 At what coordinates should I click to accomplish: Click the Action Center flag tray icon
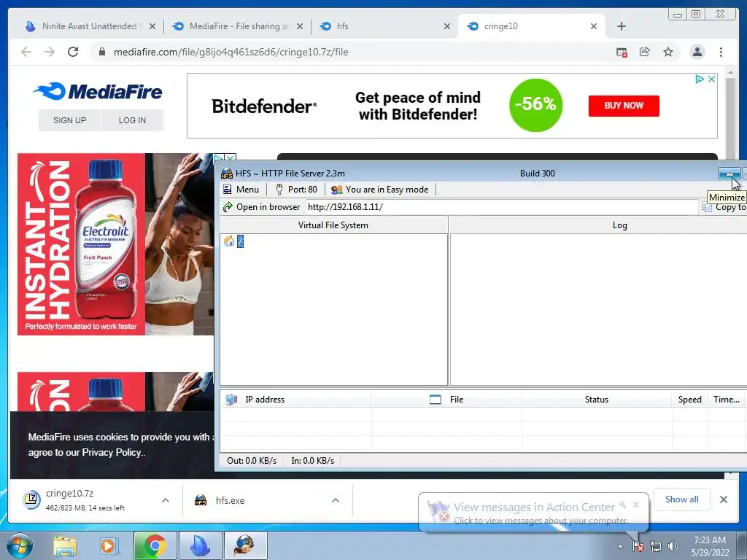638,546
